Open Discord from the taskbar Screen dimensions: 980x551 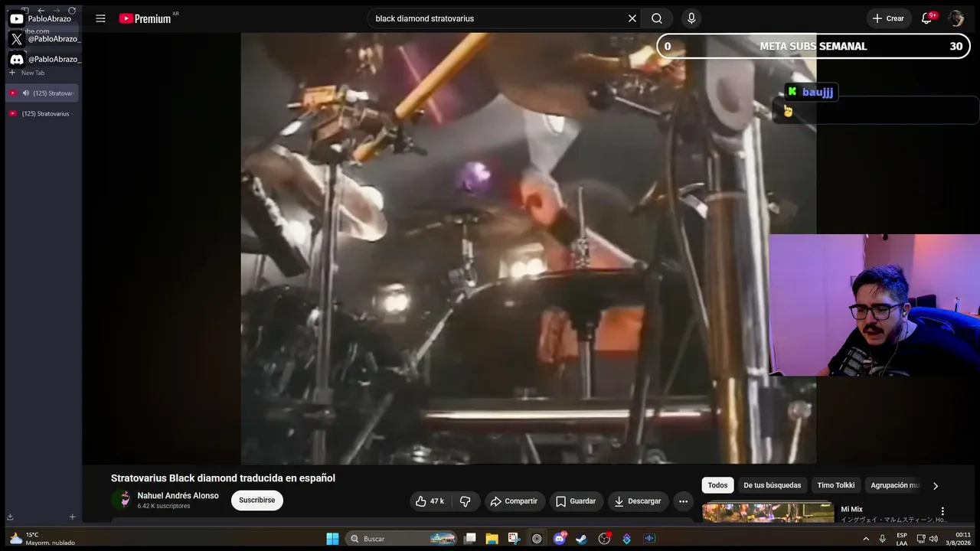point(560,539)
